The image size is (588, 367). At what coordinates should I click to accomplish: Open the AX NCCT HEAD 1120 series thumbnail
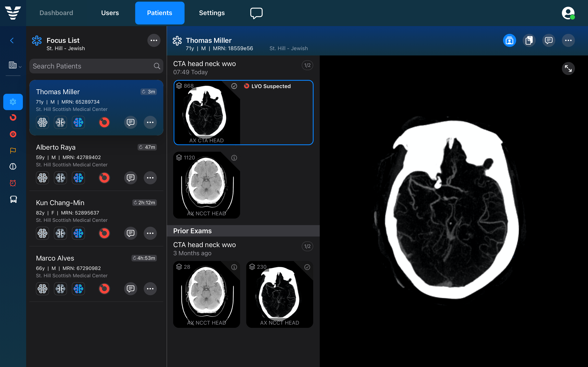(x=206, y=185)
